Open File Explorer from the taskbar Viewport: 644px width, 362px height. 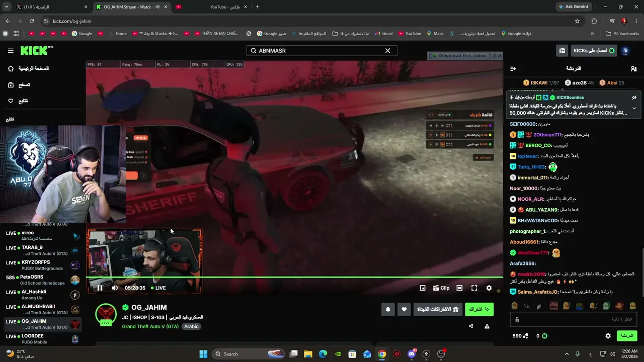coord(308,354)
